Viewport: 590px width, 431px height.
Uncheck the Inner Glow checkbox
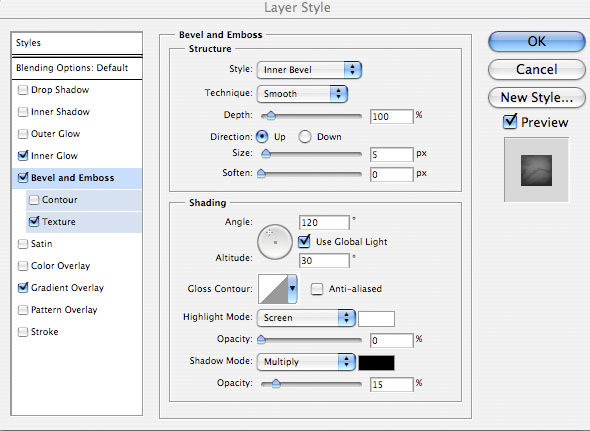[x=23, y=155]
